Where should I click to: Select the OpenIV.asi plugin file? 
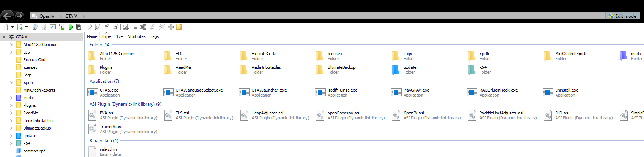(x=413, y=113)
